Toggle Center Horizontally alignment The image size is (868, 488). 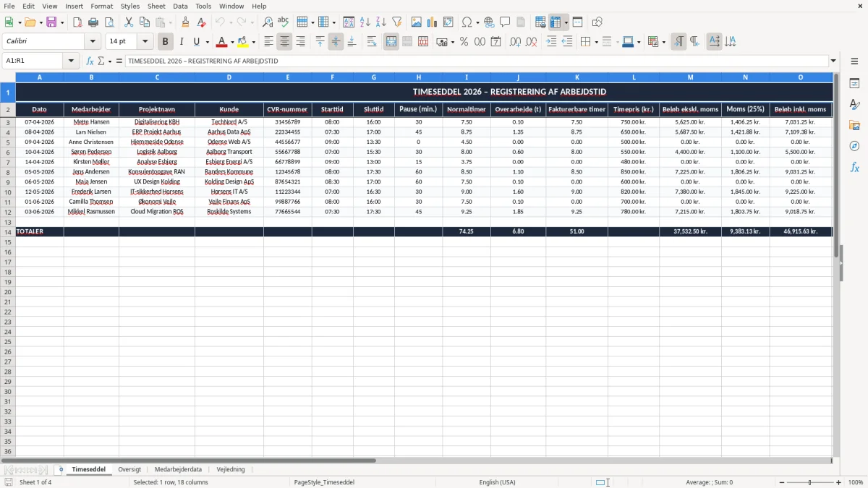pos(284,42)
